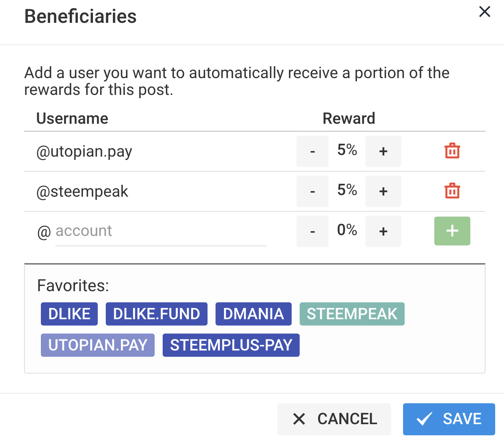504x443 pixels.
Task: Decrease reward for @utopian.pay
Action: (312, 151)
